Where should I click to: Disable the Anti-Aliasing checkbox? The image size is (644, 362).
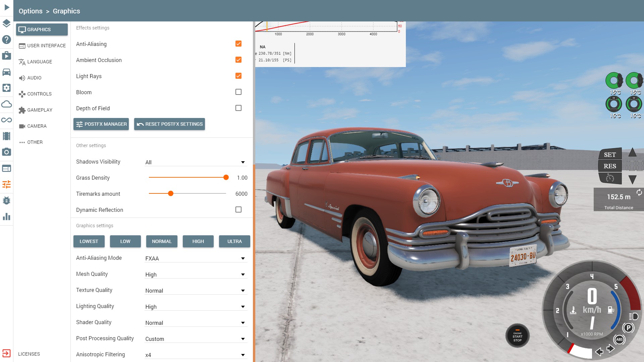pos(238,44)
